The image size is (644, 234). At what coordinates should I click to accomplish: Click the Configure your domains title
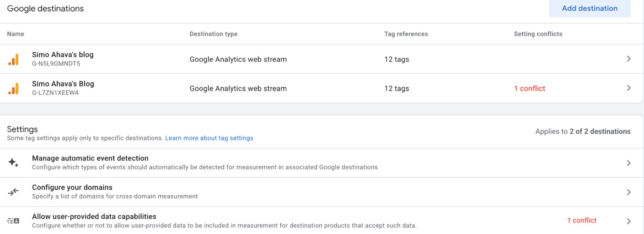[x=72, y=187]
